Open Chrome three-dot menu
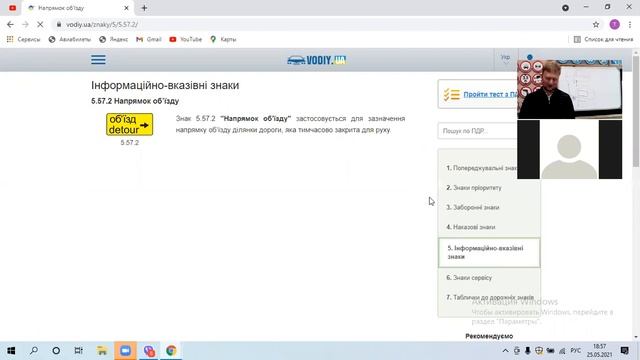Screen dimensions: 640x360 (x=630, y=24)
